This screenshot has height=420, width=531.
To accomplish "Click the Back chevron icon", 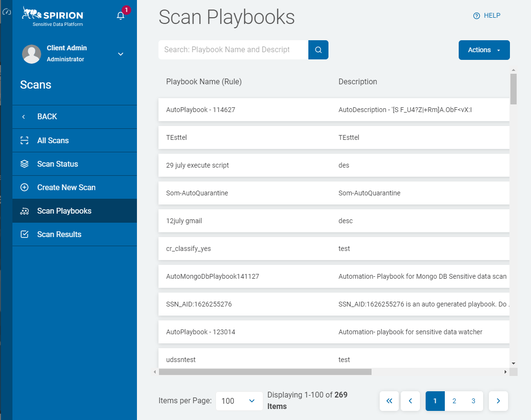I will pos(23,117).
